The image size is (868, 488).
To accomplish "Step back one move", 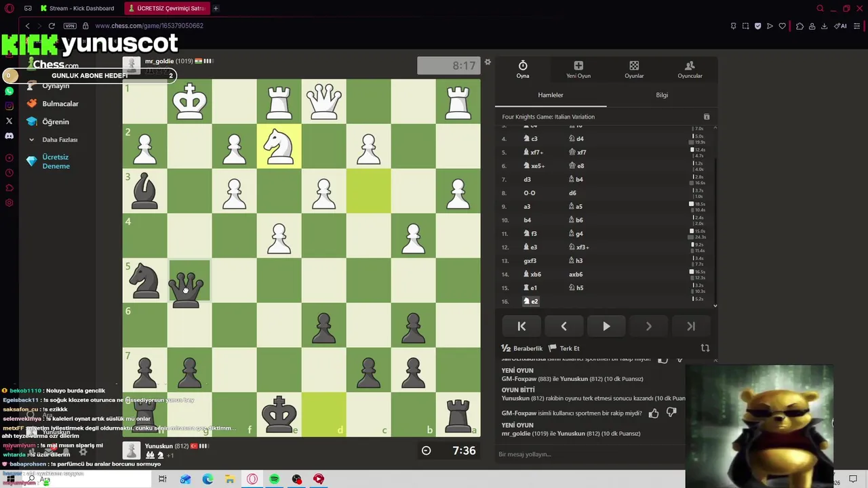I will click(x=564, y=326).
